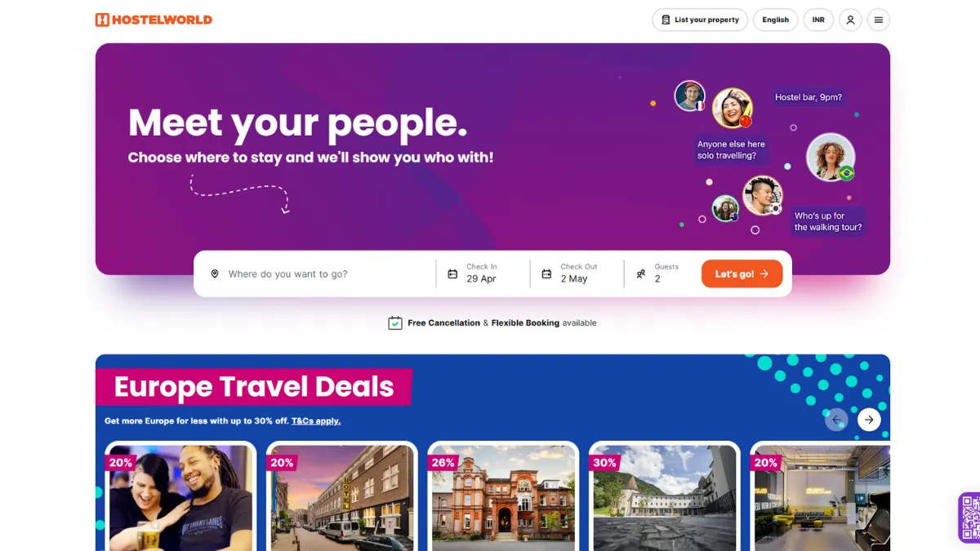Open the INR currency selector
This screenshot has height=551, width=980.
818,20
